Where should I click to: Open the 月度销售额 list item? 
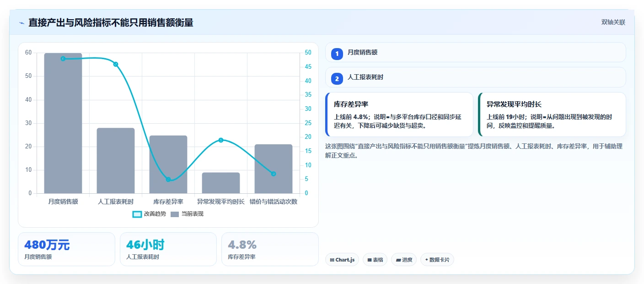pyautogui.click(x=475, y=52)
